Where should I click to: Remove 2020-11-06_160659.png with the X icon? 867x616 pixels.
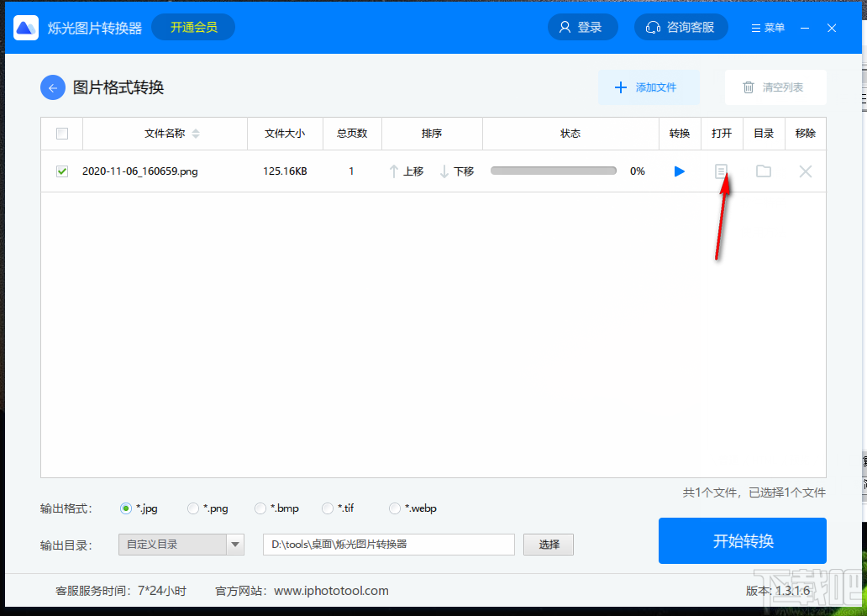pyautogui.click(x=805, y=171)
